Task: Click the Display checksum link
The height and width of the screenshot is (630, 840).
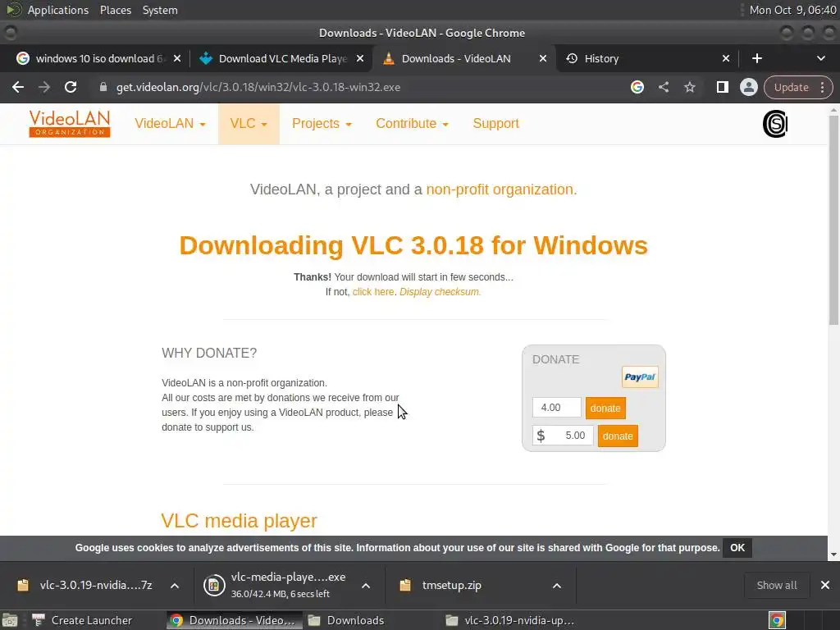Action: pyautogui.click(x=440, y=292)
